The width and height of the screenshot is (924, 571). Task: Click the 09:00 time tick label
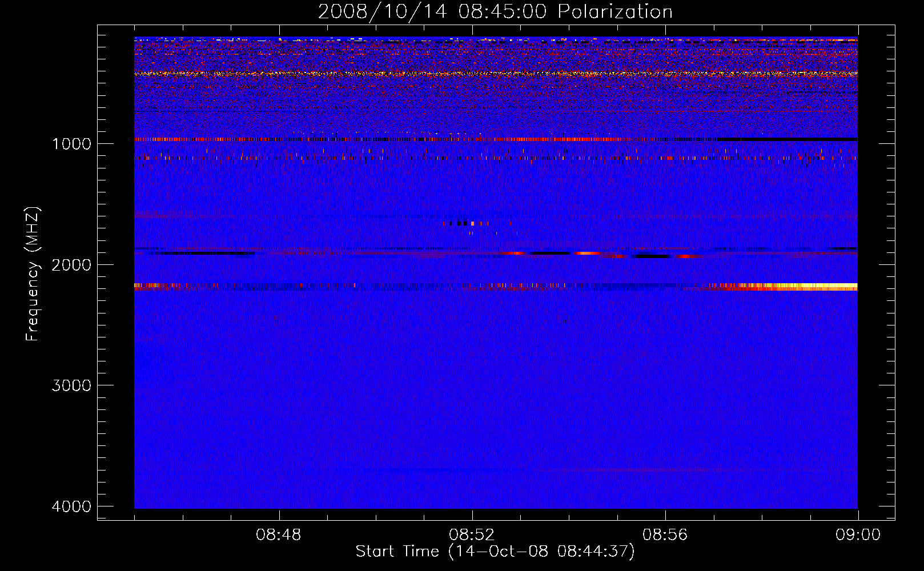click(858, 535)
